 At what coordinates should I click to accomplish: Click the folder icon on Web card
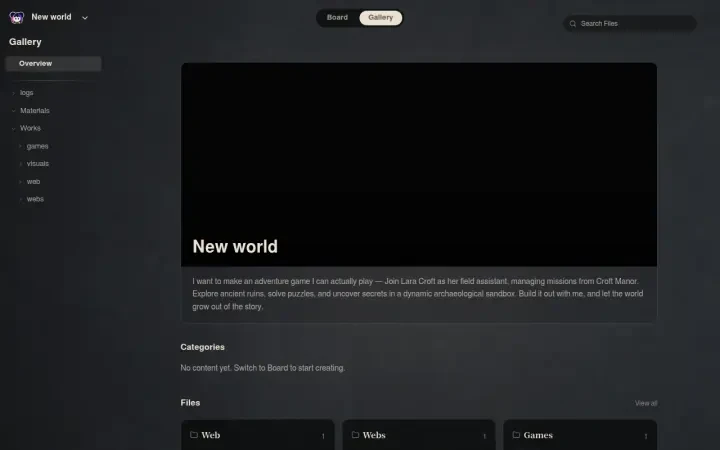pos(194,434)
